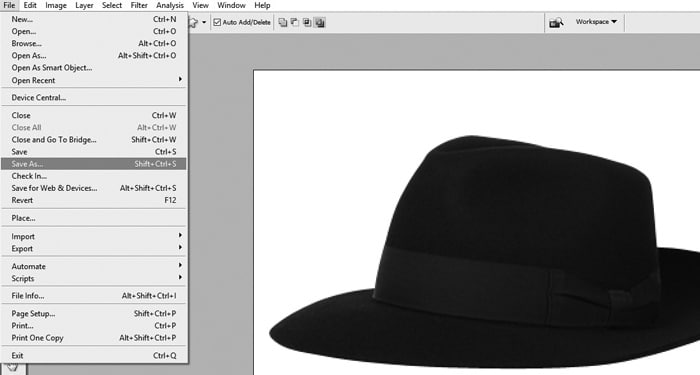The image size is (700, 375).
Task: Select the Subtract from path area icon
Action: pos(295,22)
